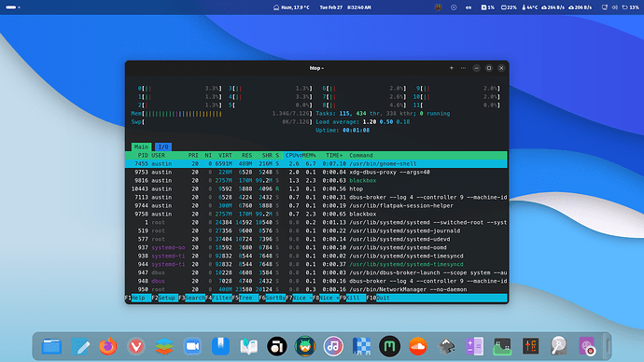Select the blackbox process row PID 9816
This screenshot has height=362, width=644.
coord(315,181)
